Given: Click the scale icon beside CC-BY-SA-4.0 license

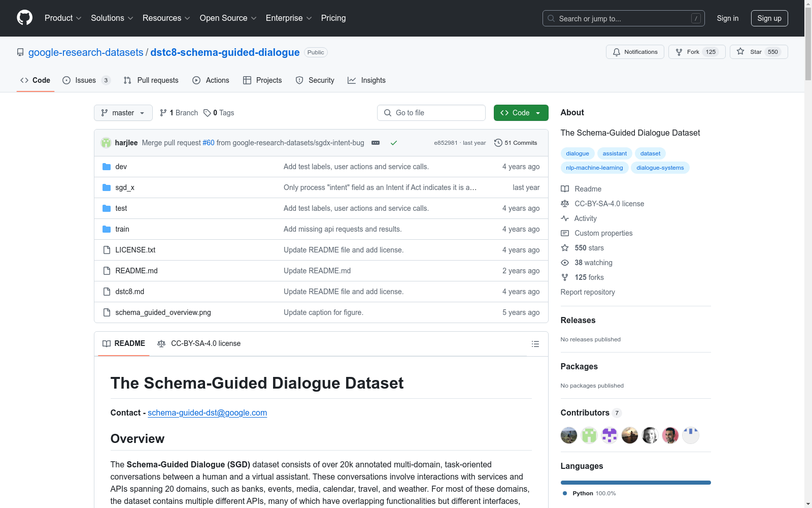Looking at the screenshot, I should pos(565,204).
